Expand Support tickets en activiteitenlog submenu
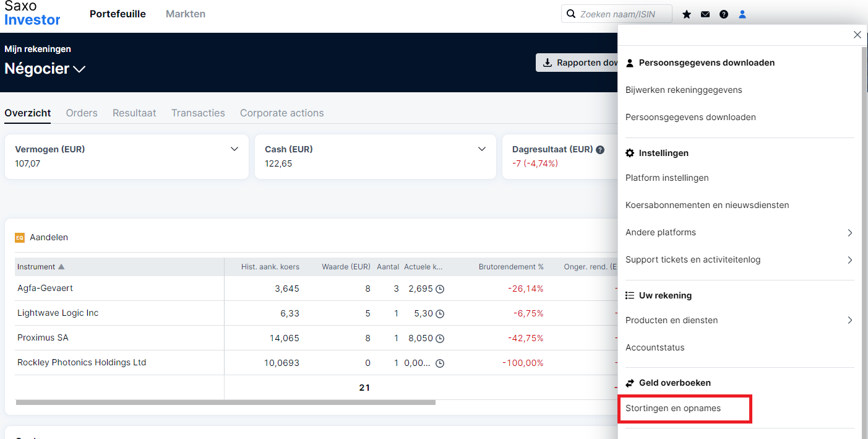The width and height of the screenshot is (868, 439). coord(850,260)
